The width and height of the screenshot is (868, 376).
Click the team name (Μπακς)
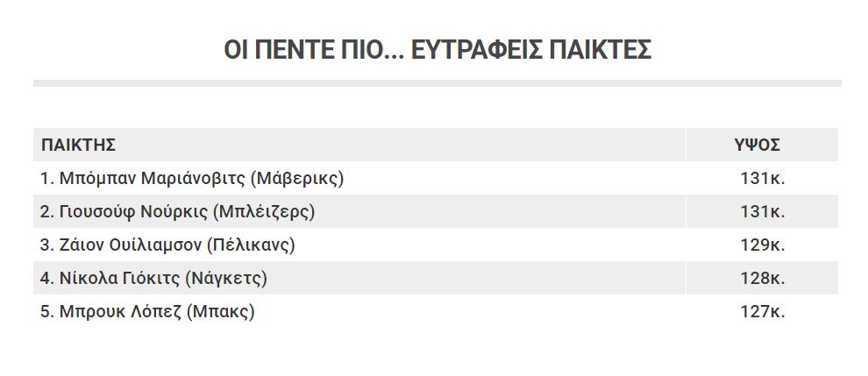(220, 312)
